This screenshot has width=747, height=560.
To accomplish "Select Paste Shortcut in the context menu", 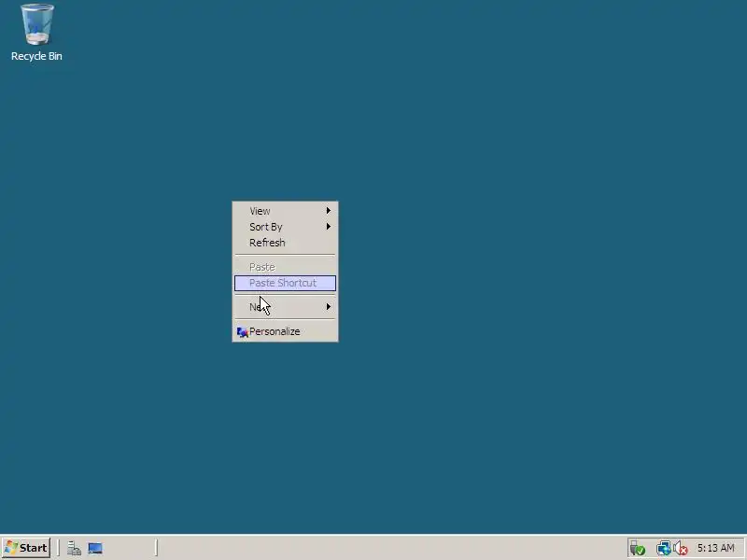I will (x=285, y=283).
